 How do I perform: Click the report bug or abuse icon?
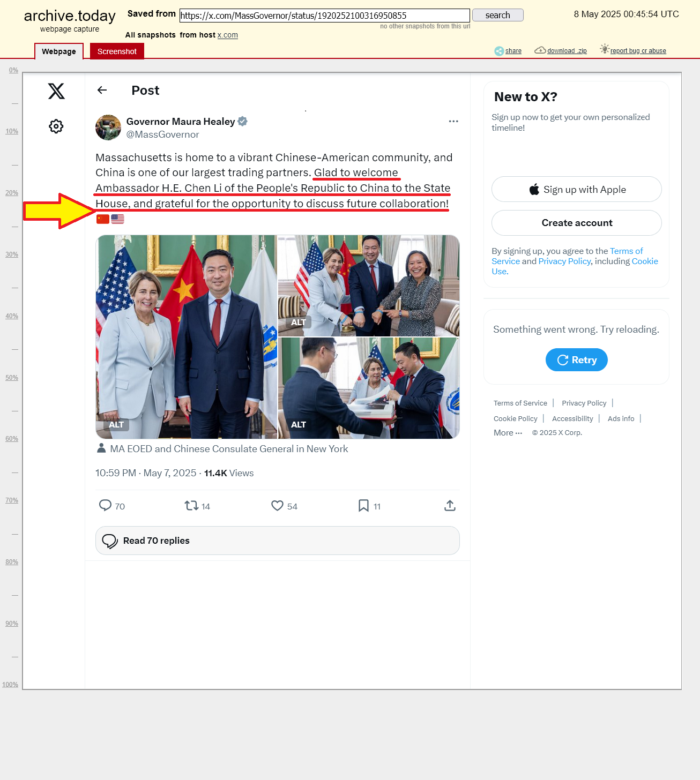[605, 49]
